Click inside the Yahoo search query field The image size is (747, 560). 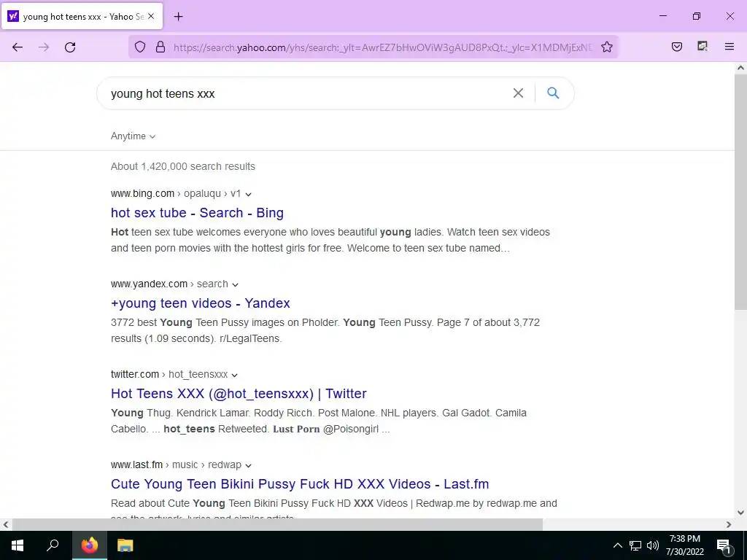pos(305,93)
